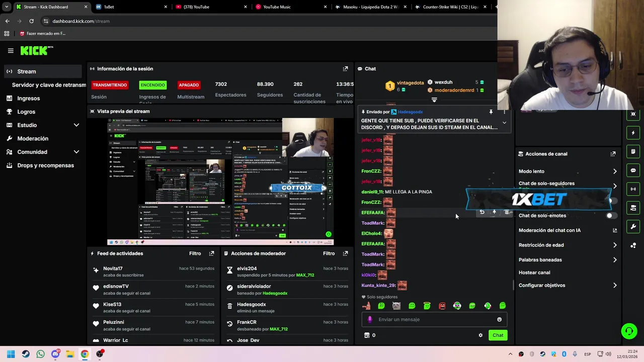Open Restricción de edad options arrow
Screen dimensions: 644x362
614,245
